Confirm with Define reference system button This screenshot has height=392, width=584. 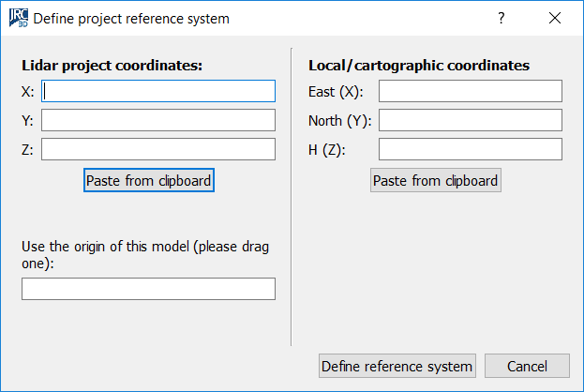coord(397,366)
